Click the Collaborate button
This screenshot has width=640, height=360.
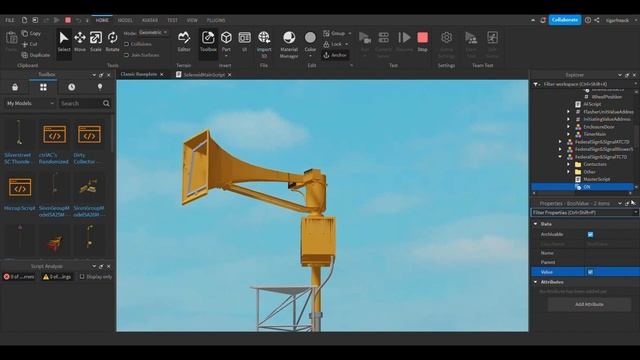(x=564, y=20)
